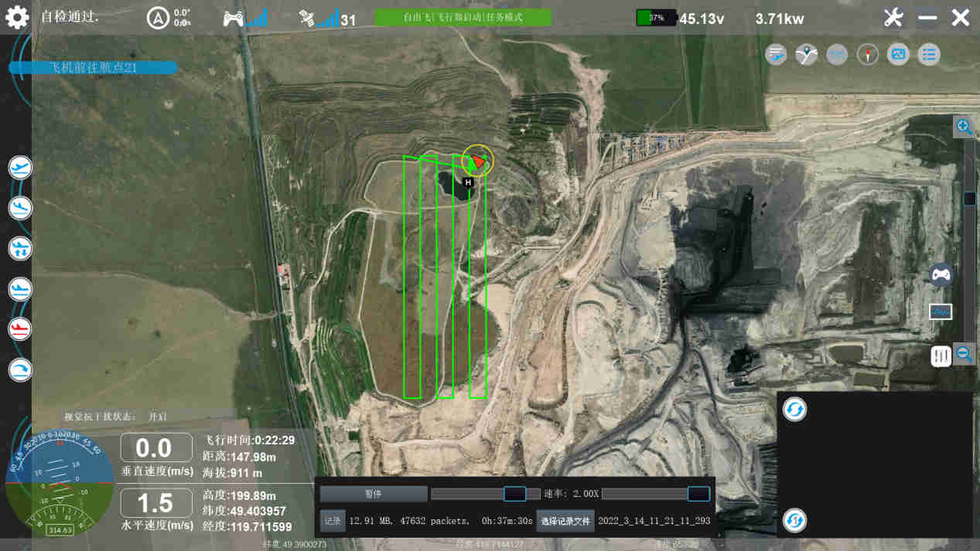The width and height of the screenshot is (980, 551).
Task: Open the wrench tools icon
Action: [893, 18]
